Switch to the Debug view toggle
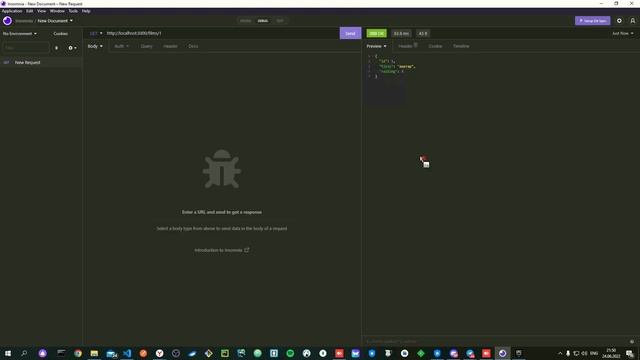Screen dimensions: 640x360 pyautogui.click(x=263, y=21)
